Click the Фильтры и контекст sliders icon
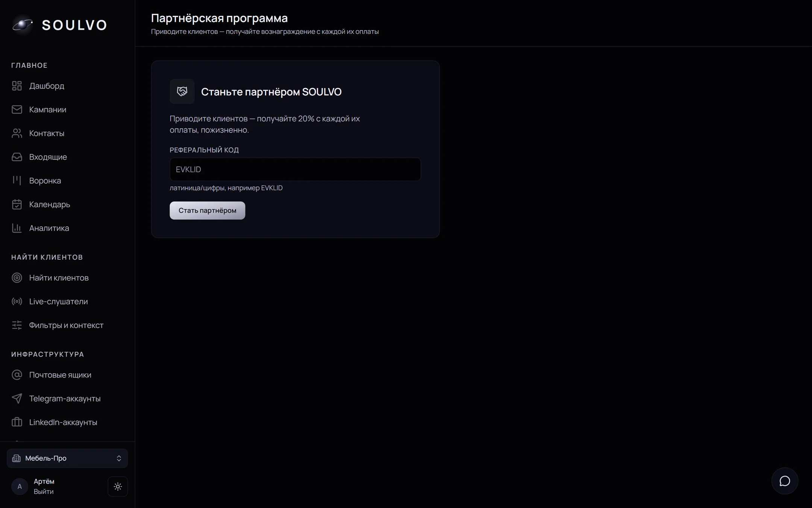812x508 pixels. (17, 325)
